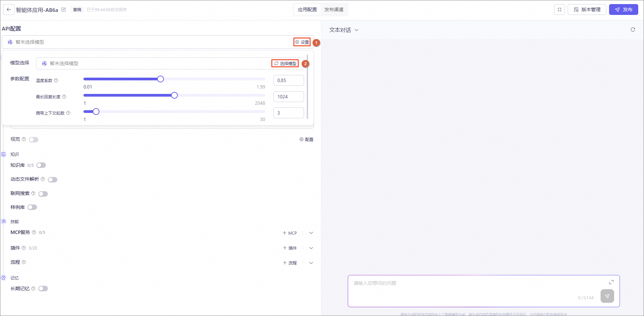Click the 0.85 temperature value field
The height and width of the screenshot is (316, 644).
coord(289,80)
